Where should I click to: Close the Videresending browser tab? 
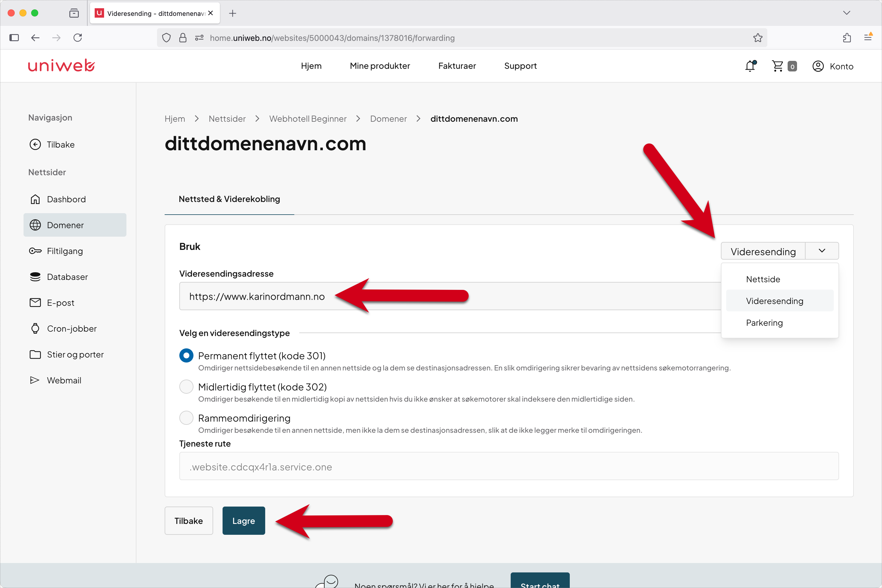(211, 13)
